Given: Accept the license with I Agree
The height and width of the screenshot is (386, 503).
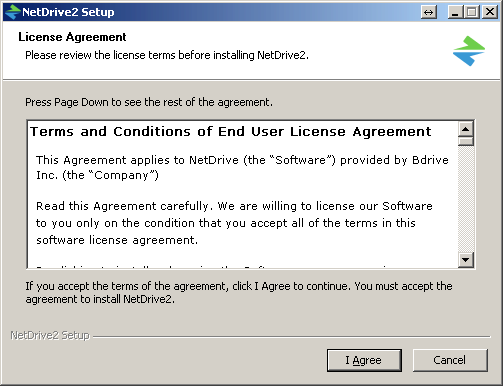Looking at the screenshot, I should pos(364,360).
